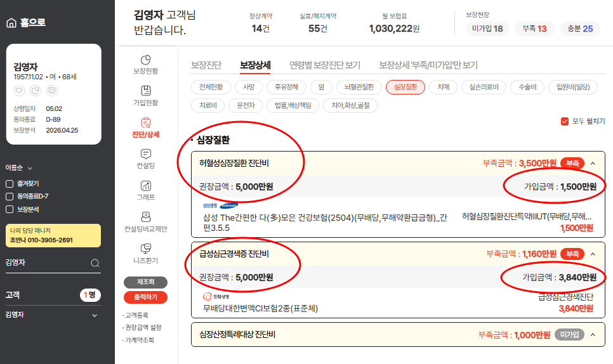613x364 pixels.
Task: Click 부족 badge on 급성심근경색증 진단비
Action: coord(572,254)
